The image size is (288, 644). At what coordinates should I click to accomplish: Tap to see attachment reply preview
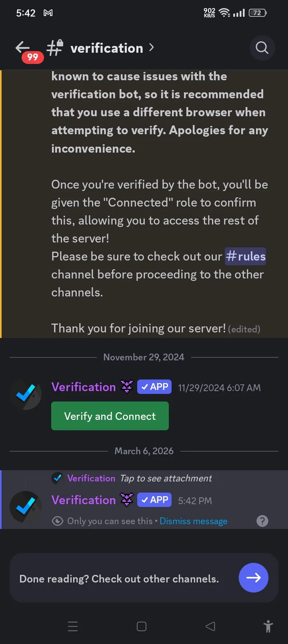point(166,478)
